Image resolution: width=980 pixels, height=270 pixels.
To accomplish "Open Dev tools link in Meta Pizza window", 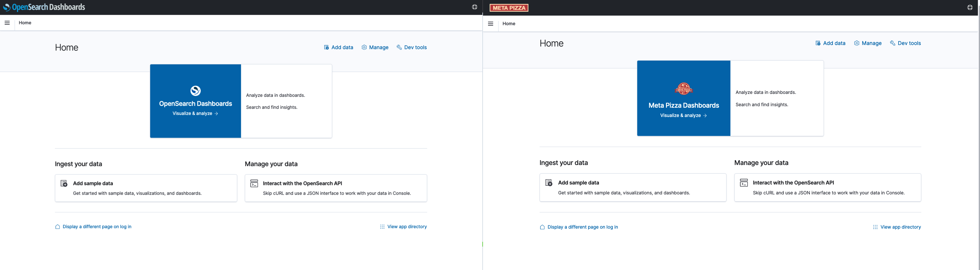I will (x=909, y=43).
